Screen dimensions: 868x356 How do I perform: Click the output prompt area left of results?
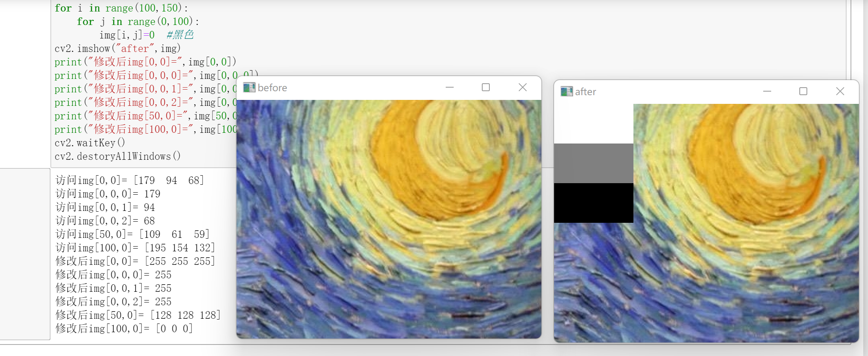pos(25,254)
